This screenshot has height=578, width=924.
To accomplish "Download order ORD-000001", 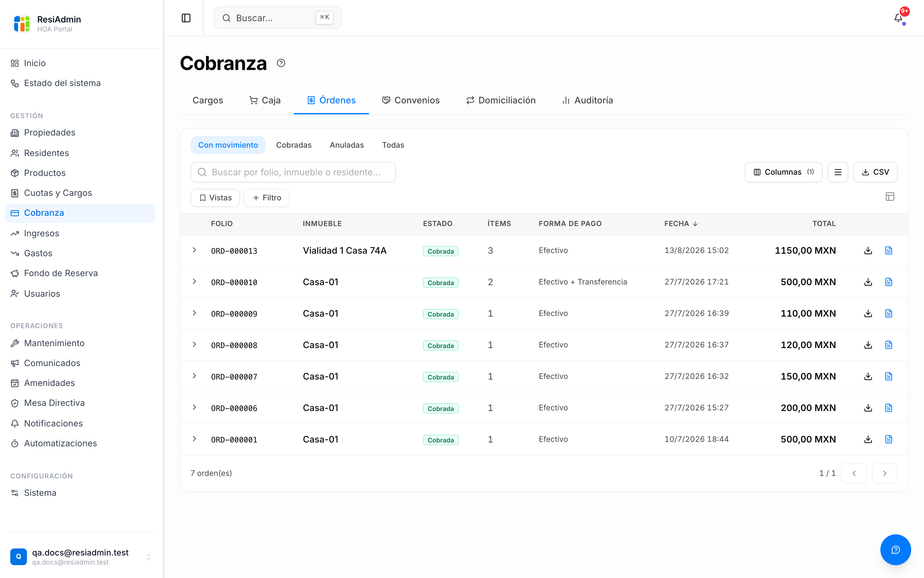I will 868,439.
